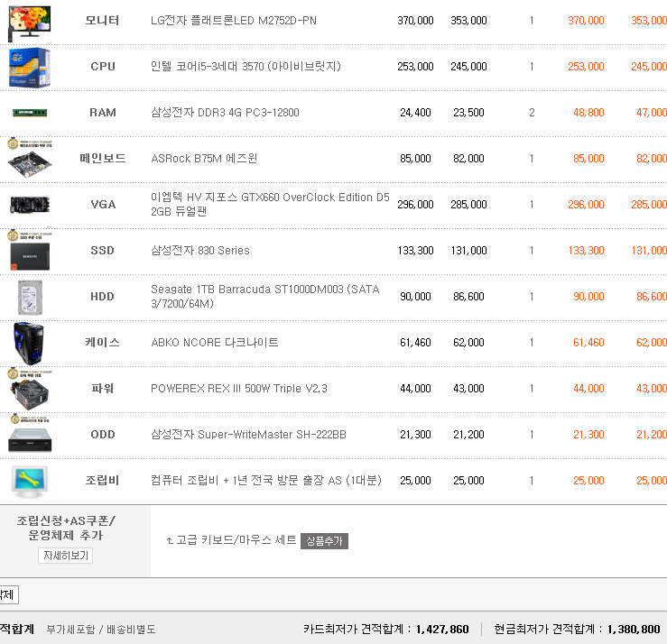667x644 pixels.
Task: Click the monitor card price 370,000 in black
Action: tap(415, 21)
